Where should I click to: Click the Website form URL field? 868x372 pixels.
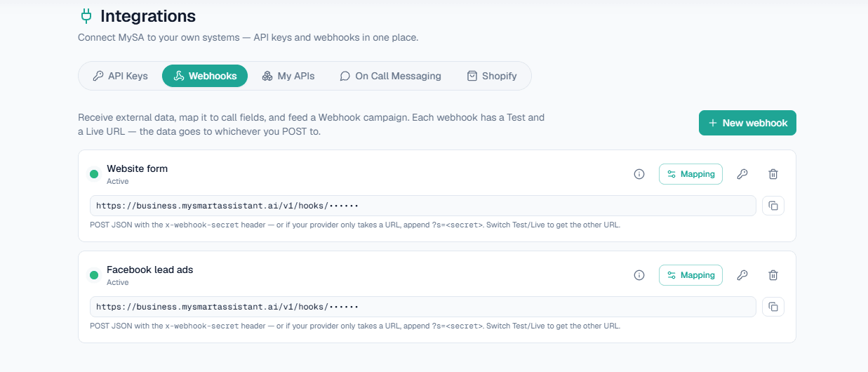point(423,206)
